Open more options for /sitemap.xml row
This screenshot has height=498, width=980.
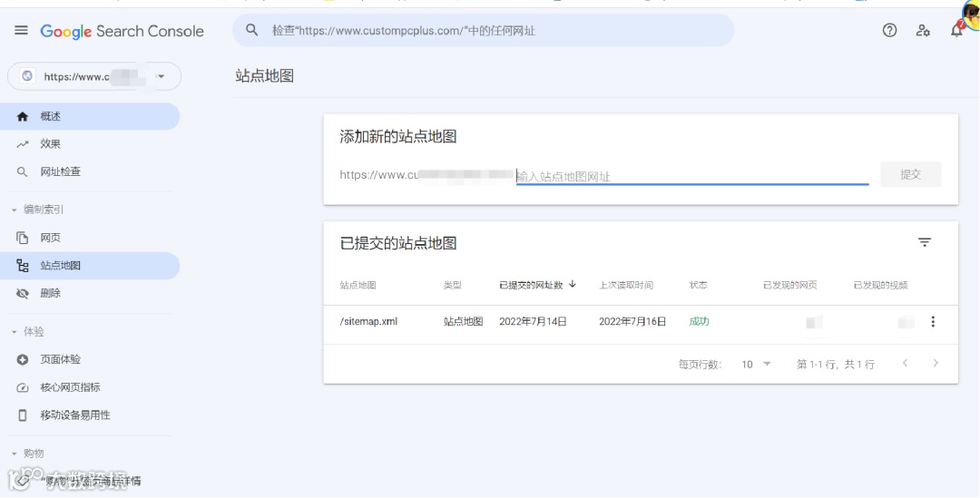click(x=933, y=322)
